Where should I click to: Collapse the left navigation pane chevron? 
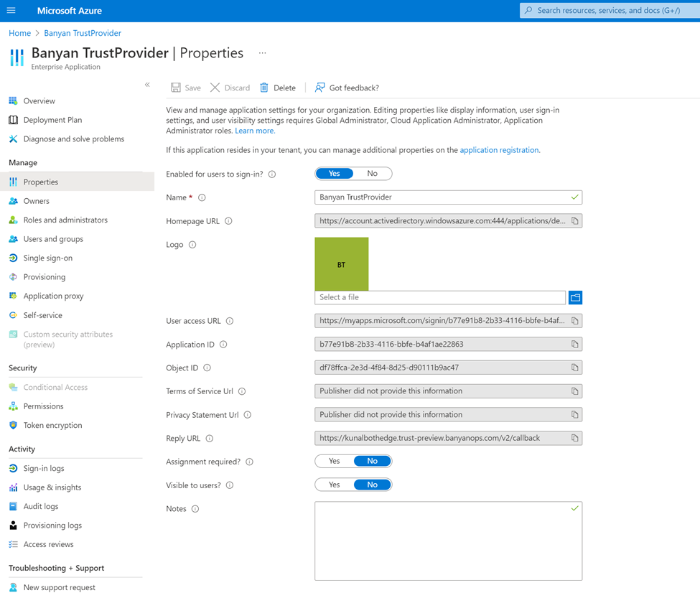tap(147, 85)
